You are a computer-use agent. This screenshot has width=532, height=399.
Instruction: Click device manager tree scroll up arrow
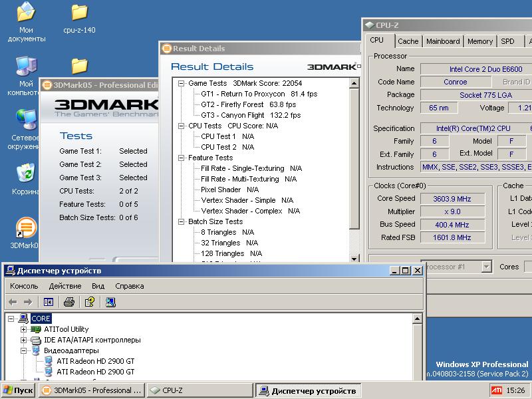click(x=417, y=319)
